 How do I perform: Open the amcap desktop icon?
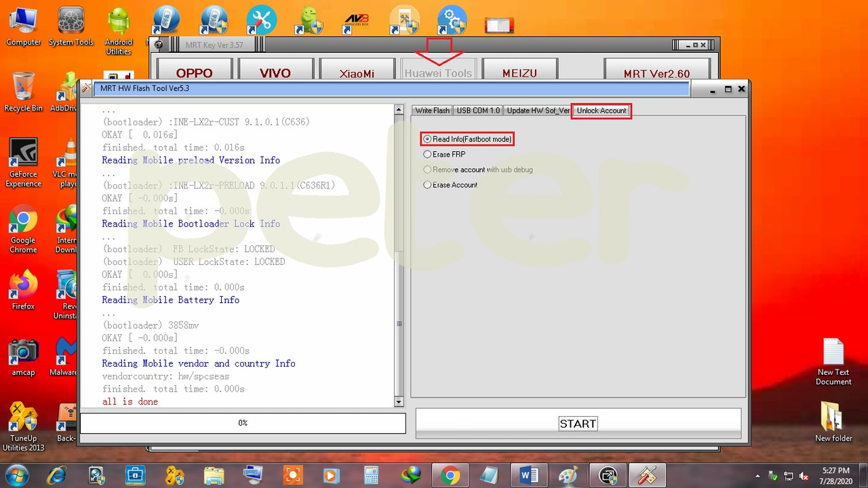pyautogui.click(x=23, y=357)
